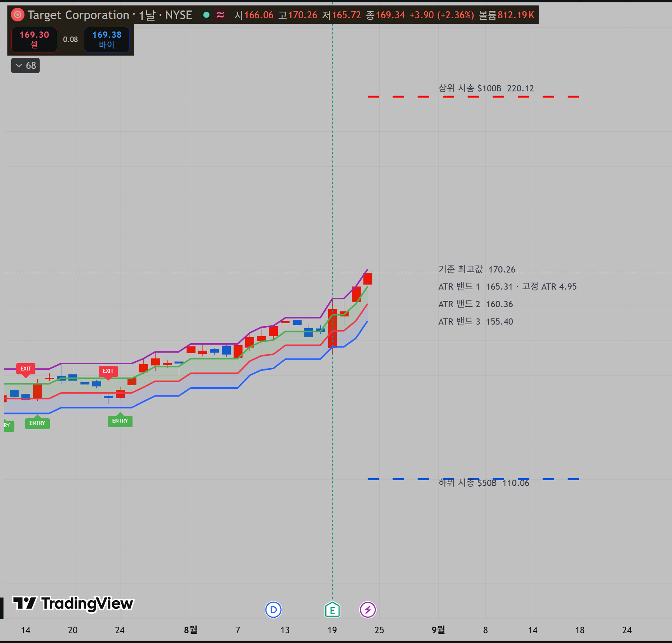
Task: Select the 상위 시총 $100B 220.12 label
Action: pos(486,88)
